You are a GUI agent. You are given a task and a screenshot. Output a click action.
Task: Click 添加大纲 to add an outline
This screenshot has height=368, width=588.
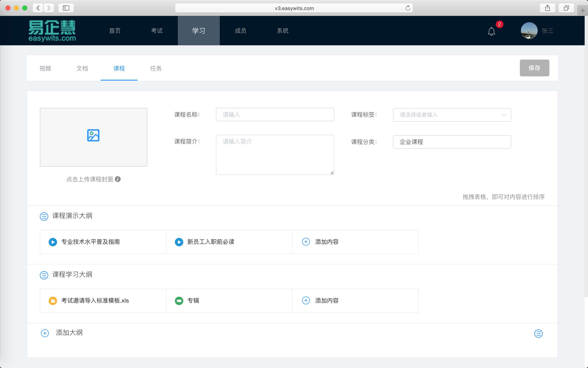(69, 333)
